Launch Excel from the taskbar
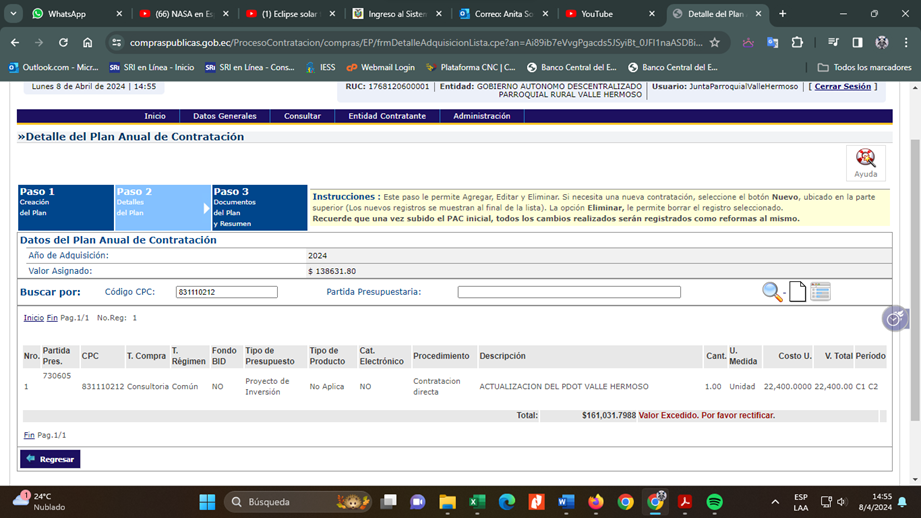This screenshot has width=921, height=518. [477, 502]
